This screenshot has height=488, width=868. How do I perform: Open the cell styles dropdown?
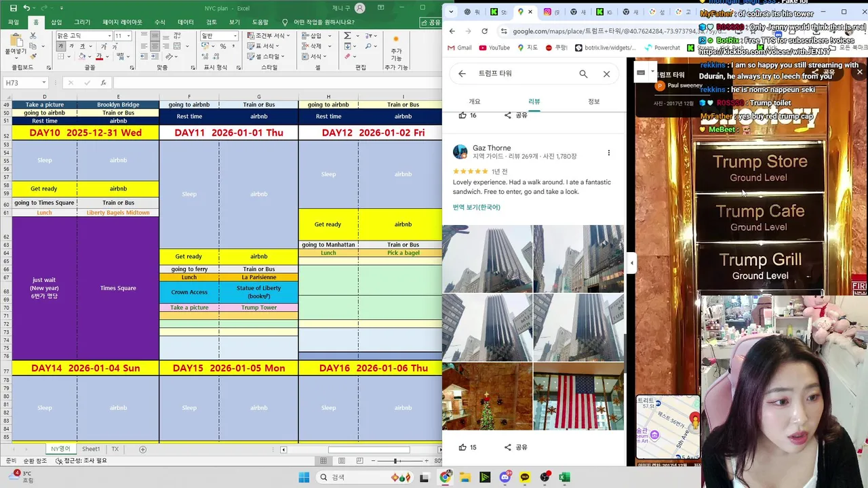266,57
